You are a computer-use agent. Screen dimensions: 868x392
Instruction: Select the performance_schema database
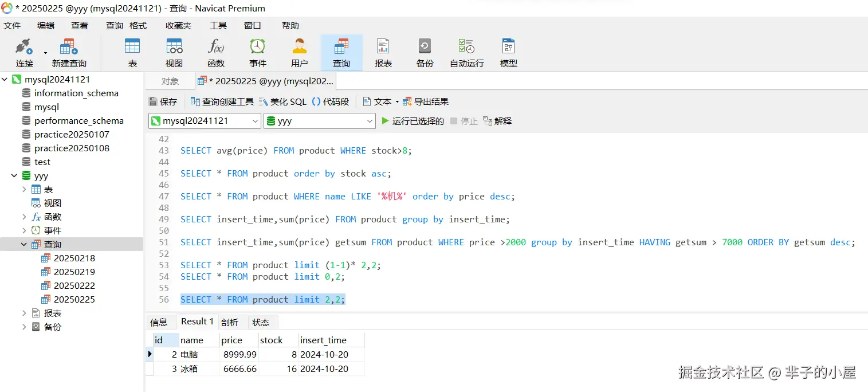[78, 120]
